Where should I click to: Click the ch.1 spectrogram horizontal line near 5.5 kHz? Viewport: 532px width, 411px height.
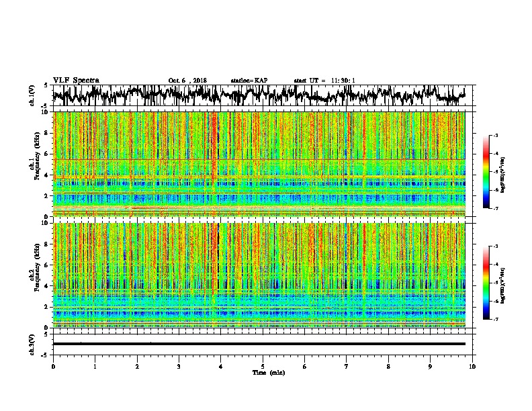click(259, 159)
